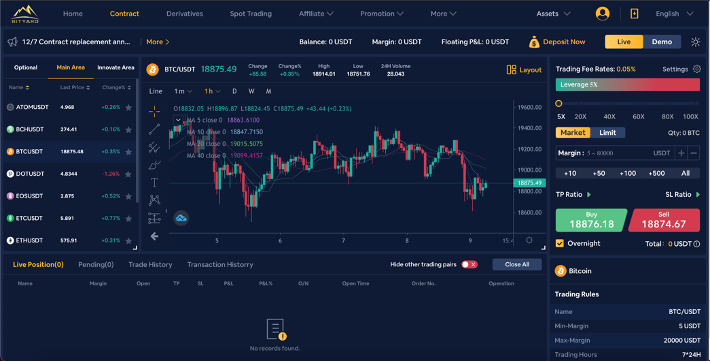Open the Trade History tab

(x=150, y=265)
